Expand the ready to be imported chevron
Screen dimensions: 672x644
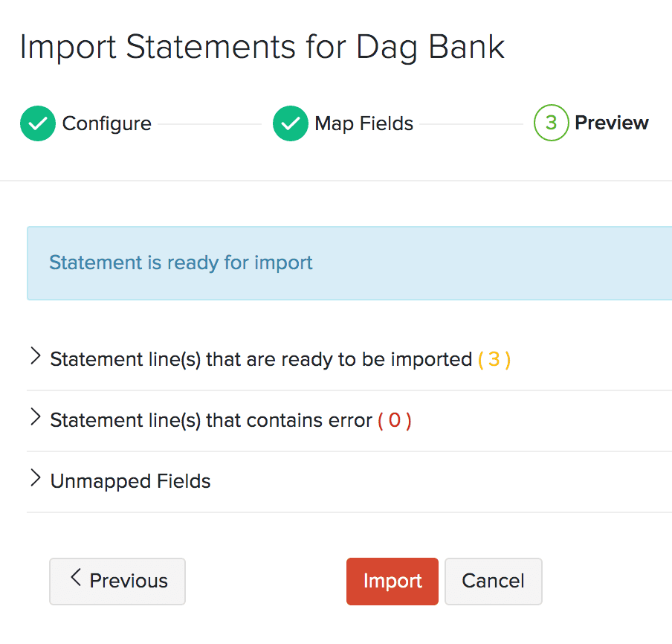coord(35,358)
